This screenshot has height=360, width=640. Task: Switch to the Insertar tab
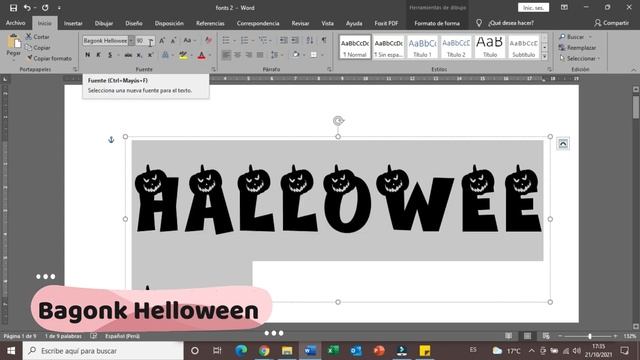click(73, 23)
